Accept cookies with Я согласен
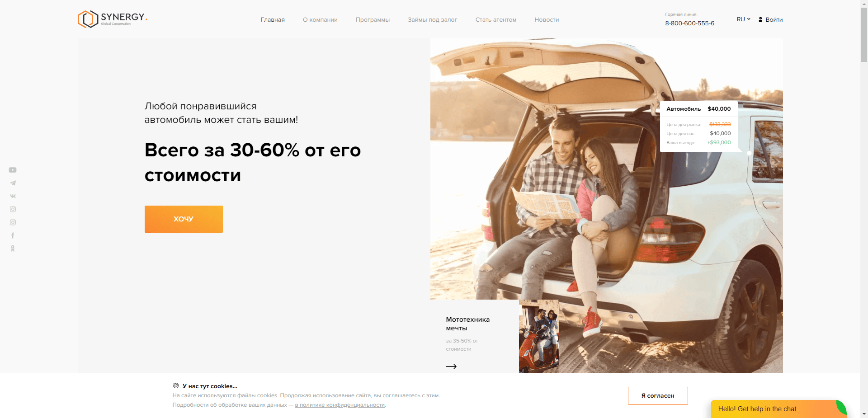 point(658,396)
